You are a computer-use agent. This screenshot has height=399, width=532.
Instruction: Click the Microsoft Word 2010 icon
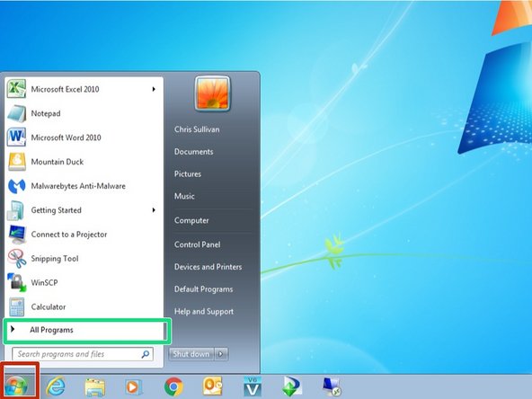(x=16, y=137)
